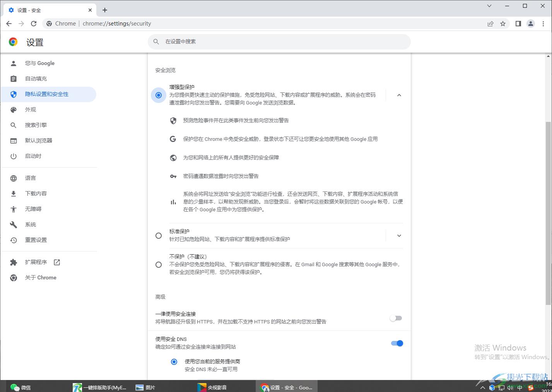The width and height of the screenshot is (552, 392).
Task: Click the page vertical scrollbar thumb
Action: pos(548,213)
